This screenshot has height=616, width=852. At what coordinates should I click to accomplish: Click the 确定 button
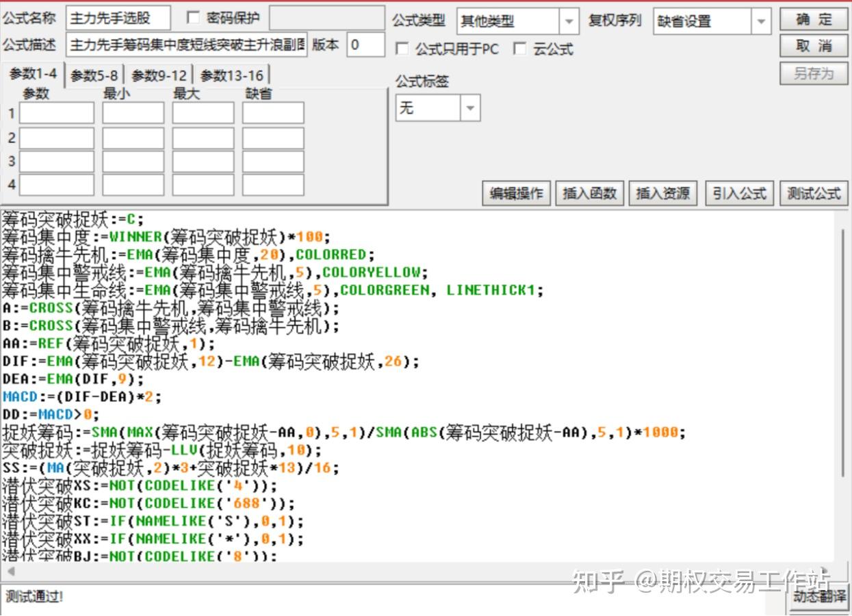point(814,19)
